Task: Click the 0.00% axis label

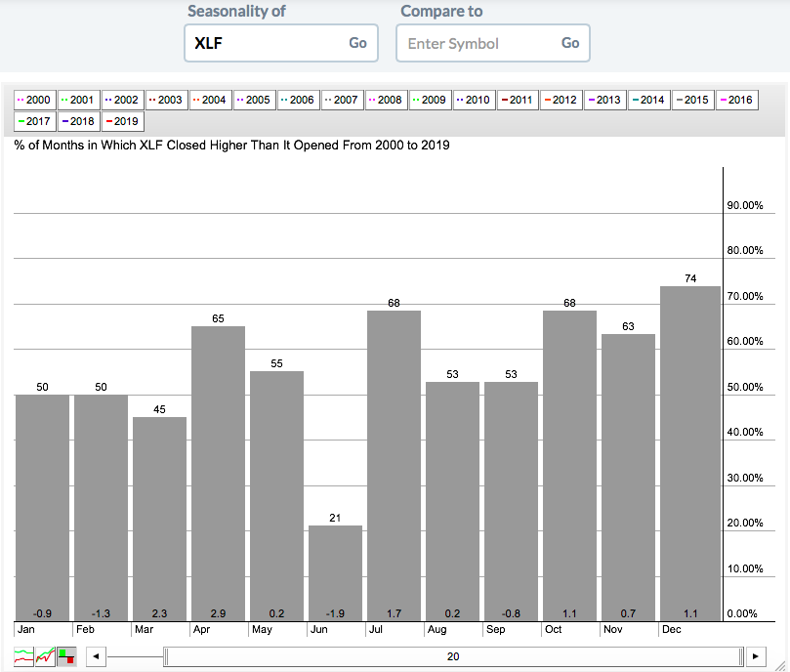Action: point(742,613)
